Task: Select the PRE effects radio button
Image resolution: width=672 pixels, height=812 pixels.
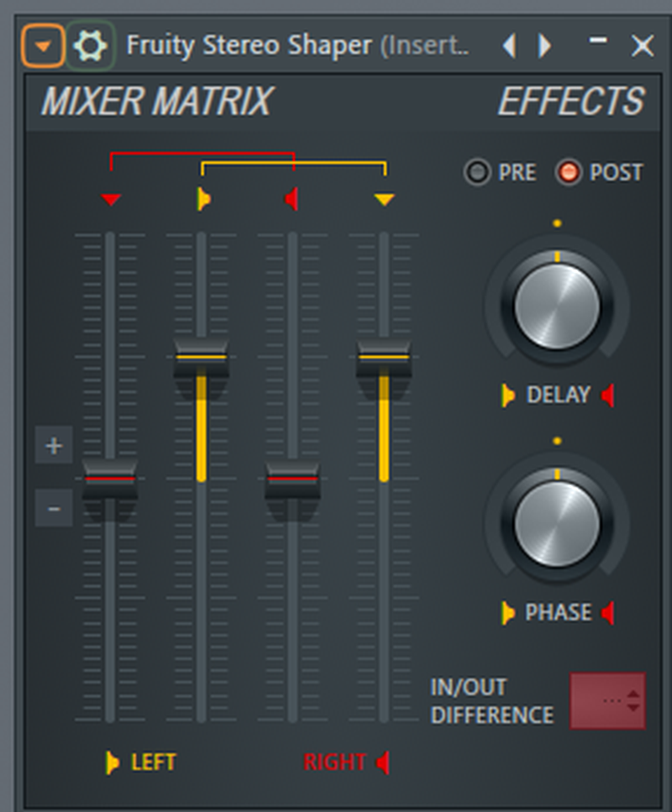Action: tap(476, 172)
